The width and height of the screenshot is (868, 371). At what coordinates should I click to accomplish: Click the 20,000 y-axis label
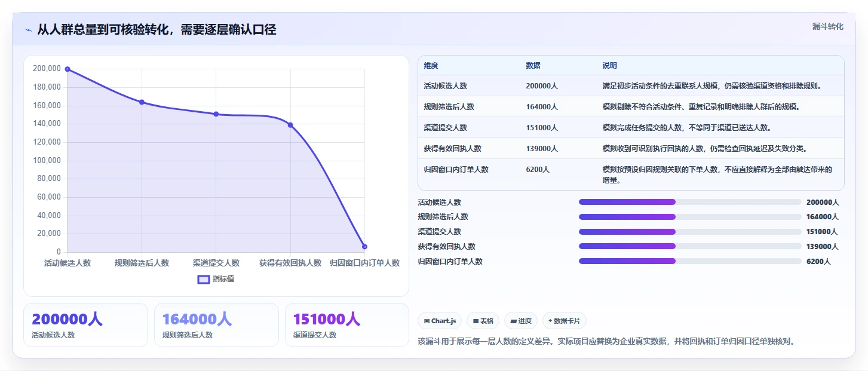(49, 234)
